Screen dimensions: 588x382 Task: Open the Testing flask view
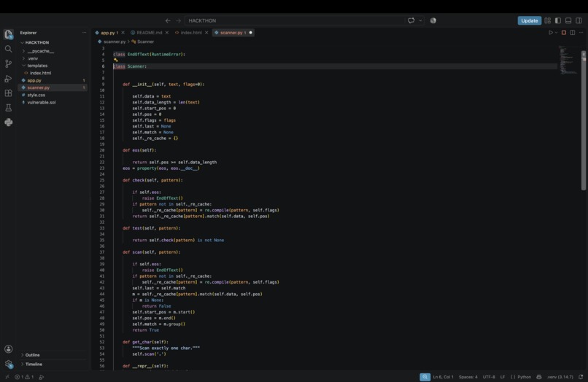coord(8,108)
